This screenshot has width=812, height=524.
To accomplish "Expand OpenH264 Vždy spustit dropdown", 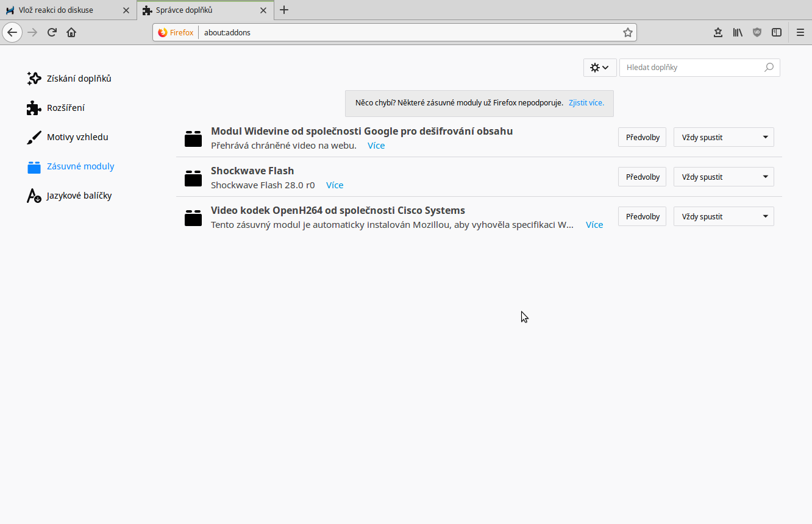I will tap(724, 216).
